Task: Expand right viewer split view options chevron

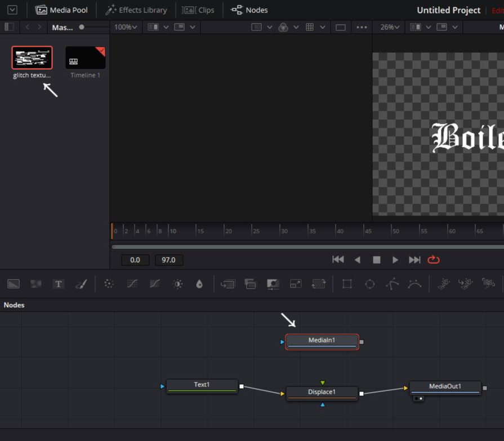Action: click(x=429, y=28)
